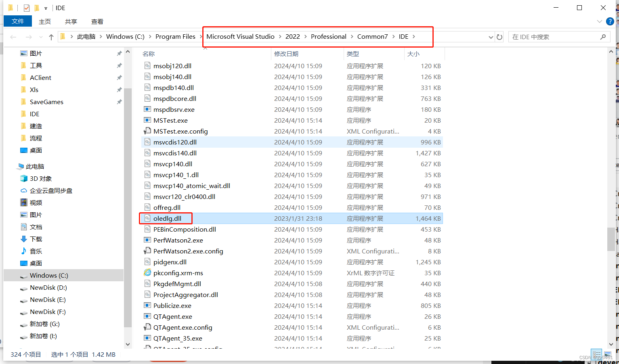This screenshot has width=619, height=364.
Task: Open AClient quick access folder
Action: [40, 77]
